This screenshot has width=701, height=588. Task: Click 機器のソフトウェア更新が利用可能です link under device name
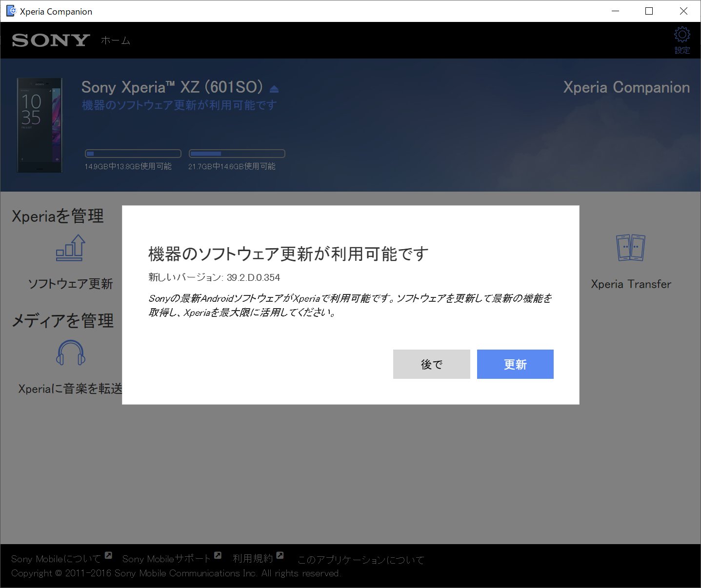click(x=179, y=105)
